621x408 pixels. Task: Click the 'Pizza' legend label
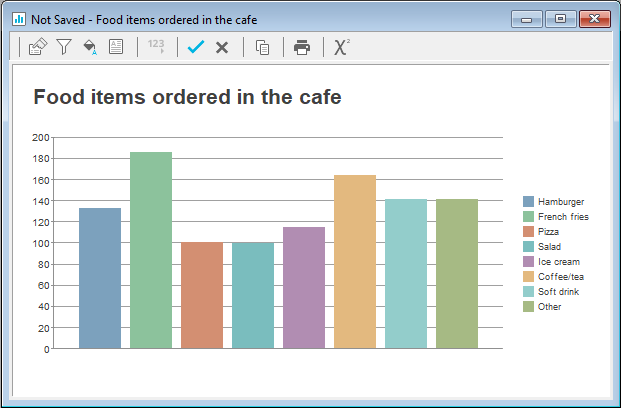coord(548,232)
